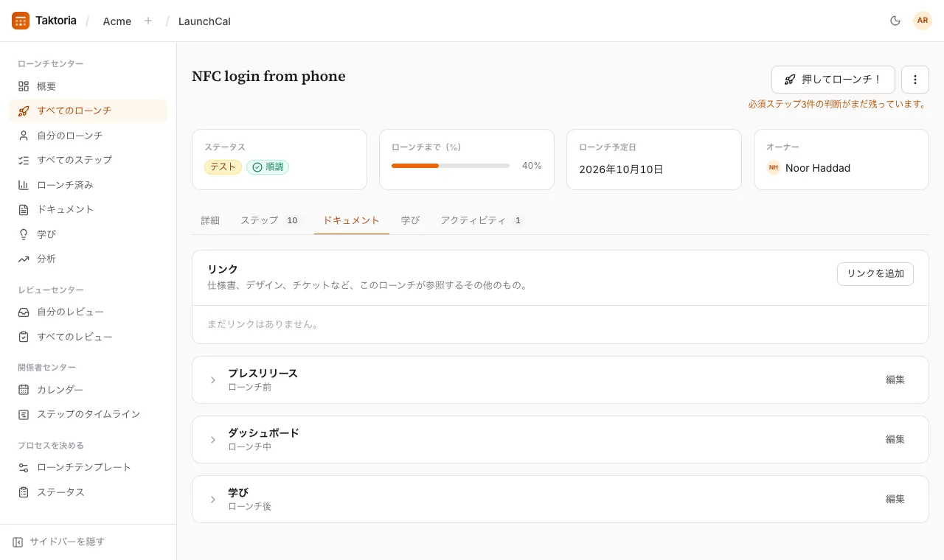The width and height of the screenshot is (944, 560).
Task: Expand the プレスリリース section chevron
Action: (x=213, y=380)
